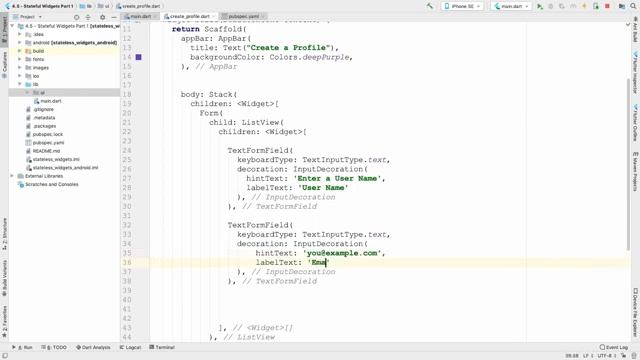This screenshot has width=640, height=360.
Task: Click the line 14 number in the gutter
Action: [x=127, y=57]
